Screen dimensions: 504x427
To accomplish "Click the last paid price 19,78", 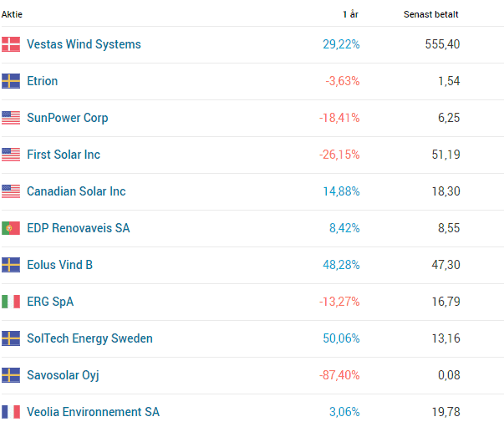I will click(x=445, y=412).
